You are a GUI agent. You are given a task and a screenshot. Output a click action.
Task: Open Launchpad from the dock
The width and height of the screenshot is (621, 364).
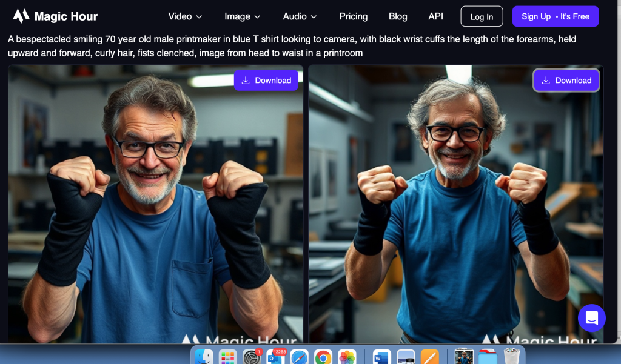click(228, 357)
